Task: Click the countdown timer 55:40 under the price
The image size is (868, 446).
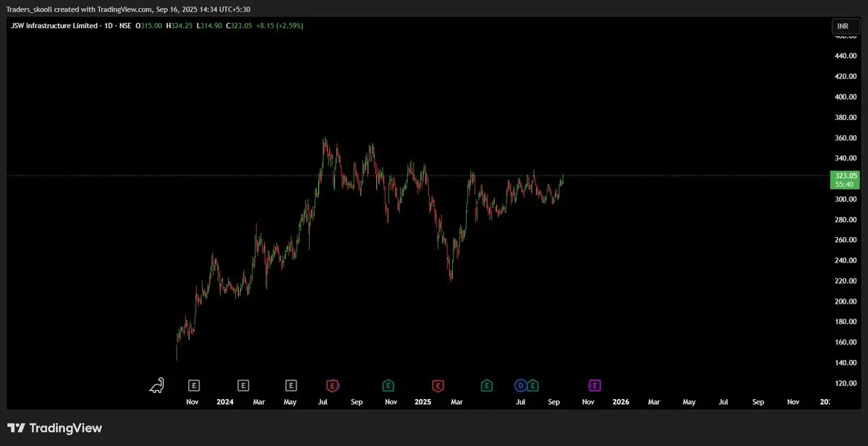Action: click(x=846, y=184)
